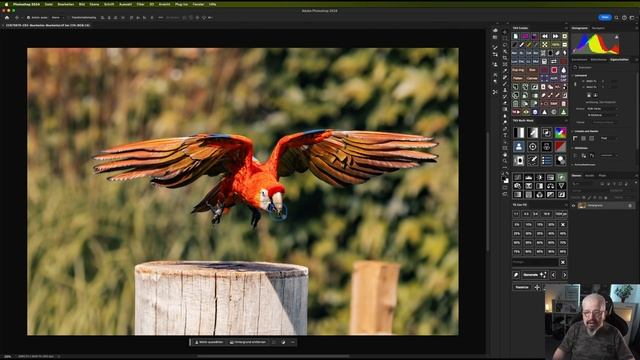Click in the TK Gen Fill prompt field
Image resolution: width=640 pixels, height=360 pixels.
[535, 262]
